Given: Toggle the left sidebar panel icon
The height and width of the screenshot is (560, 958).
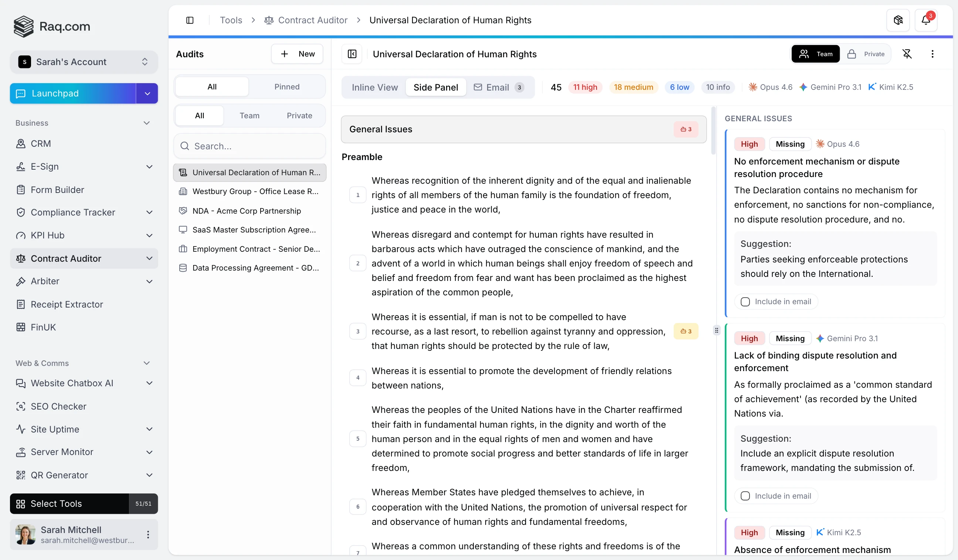Looking at the screenshot, I should [190, 20].
